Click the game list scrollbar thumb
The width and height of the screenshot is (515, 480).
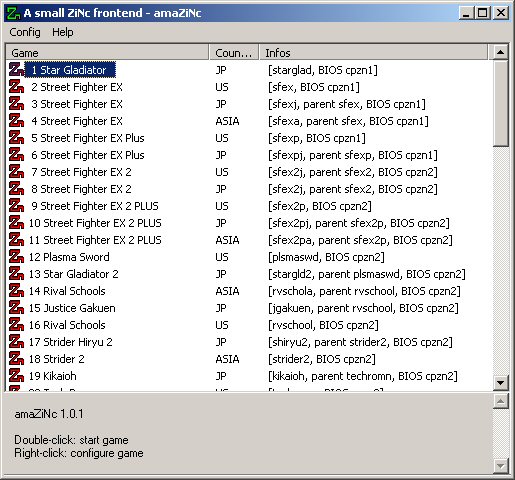[500, 103]
